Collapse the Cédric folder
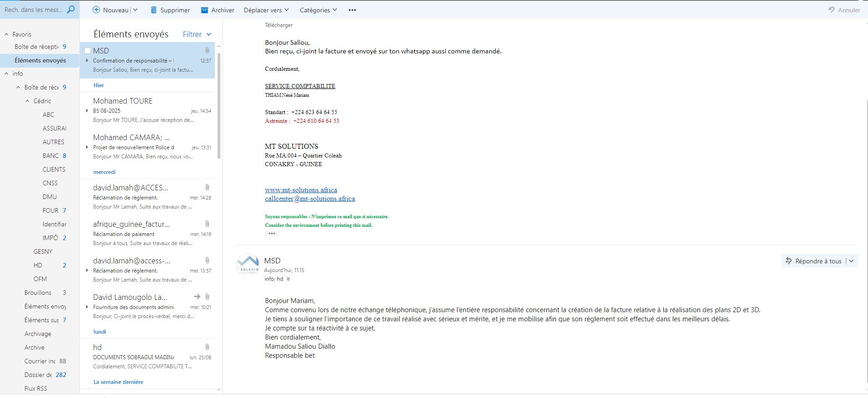This screenshot has width=868, height=398. pos(27,101)
